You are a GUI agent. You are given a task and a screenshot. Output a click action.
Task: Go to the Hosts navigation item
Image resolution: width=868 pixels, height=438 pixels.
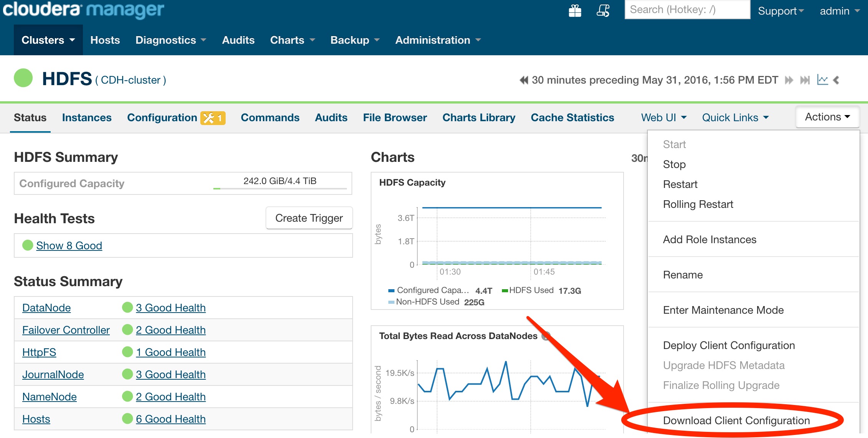(x=105, y=40)
